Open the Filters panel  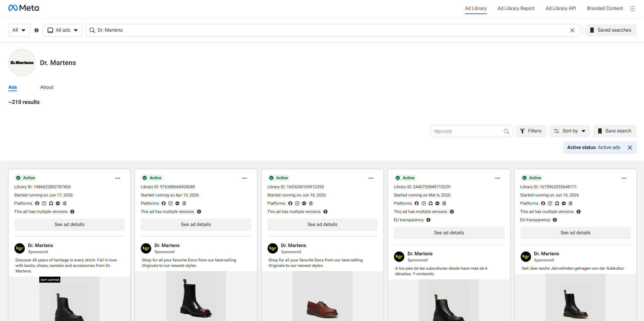[531, 131]
